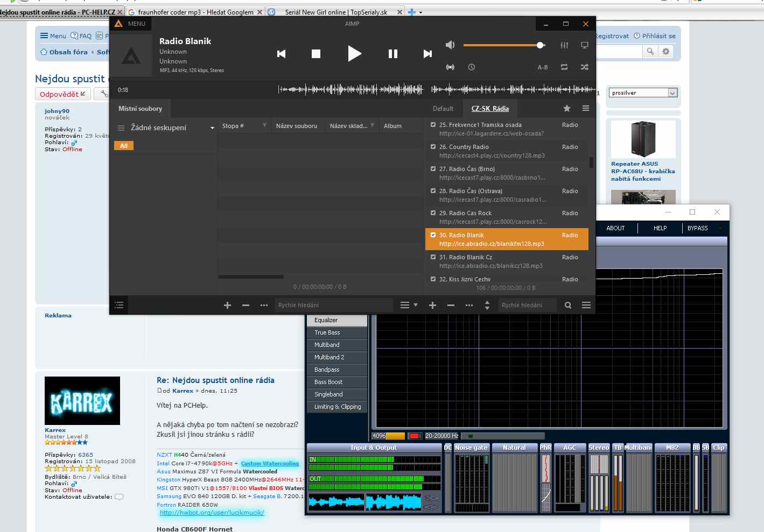This screenshot has height=532, width=764.
Task: Uncheck 30. Radio Blanik checkbox
Action: point(433,235)
